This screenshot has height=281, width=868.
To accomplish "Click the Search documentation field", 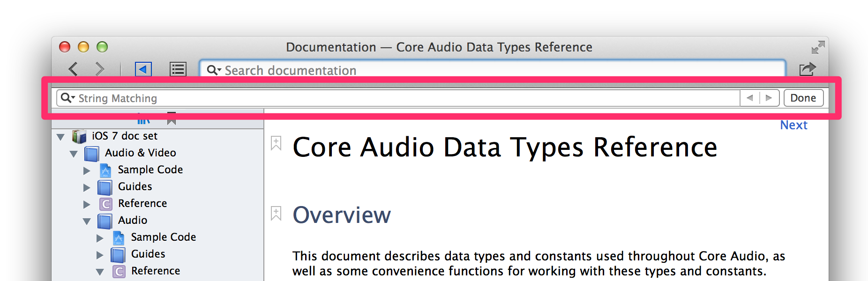I will click(493, 70).
